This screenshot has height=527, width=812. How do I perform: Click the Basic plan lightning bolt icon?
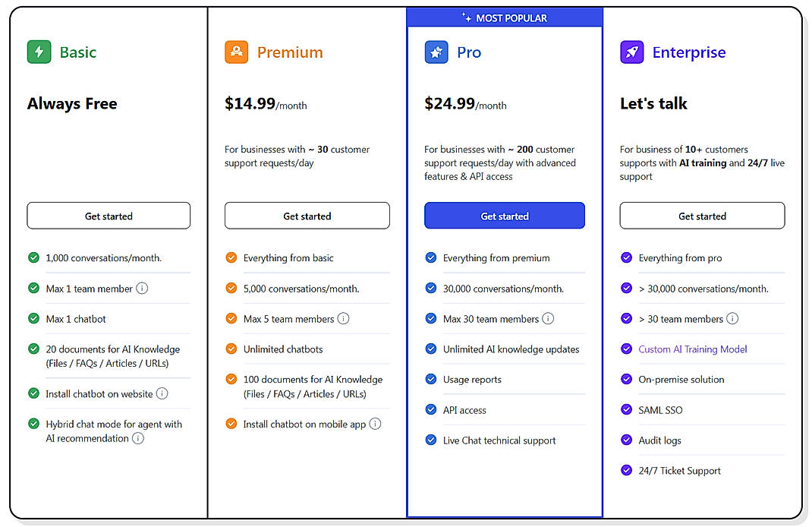point(39,52)
